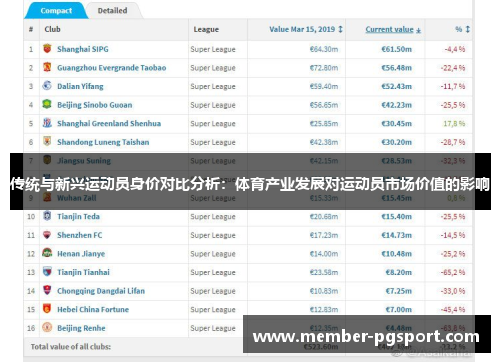This screenshot has height=362, width=500.
Task: Open the Chongqing Dangdai Lifan link
Action: tap(101, 291)
